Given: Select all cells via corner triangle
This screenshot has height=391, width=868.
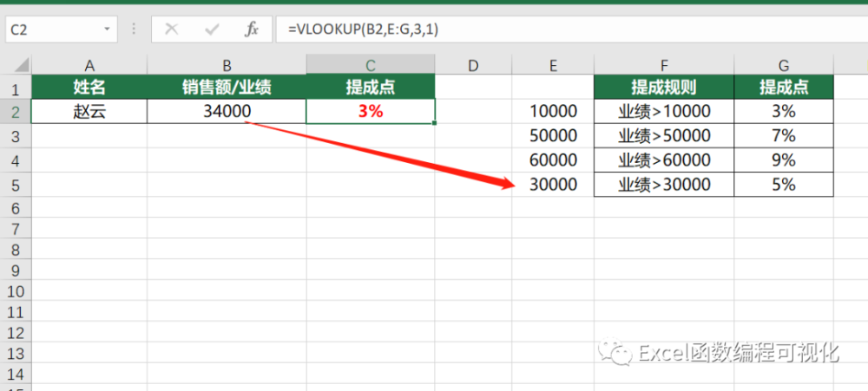Looking at the screenshot, I should (21, 66).
